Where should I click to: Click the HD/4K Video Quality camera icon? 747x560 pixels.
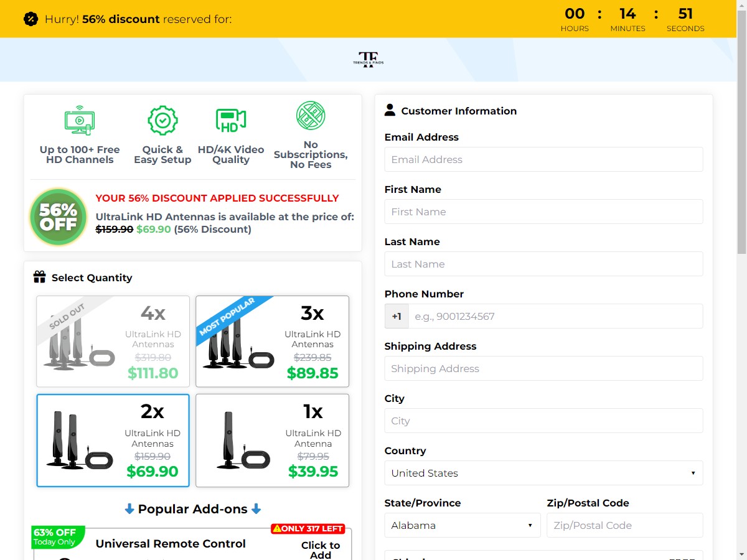coord(231,121)
